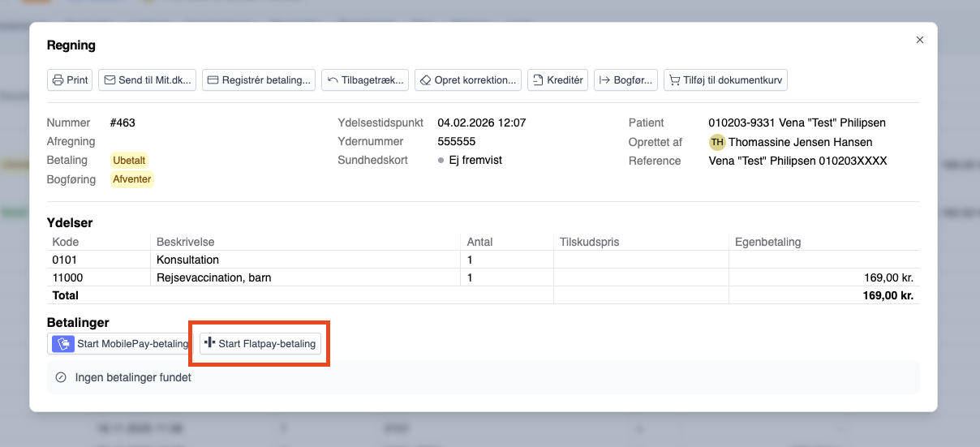This screenshot has width=980, height=447.
Task: Click the Afventer bogføring badge
Action: [132, 179]
